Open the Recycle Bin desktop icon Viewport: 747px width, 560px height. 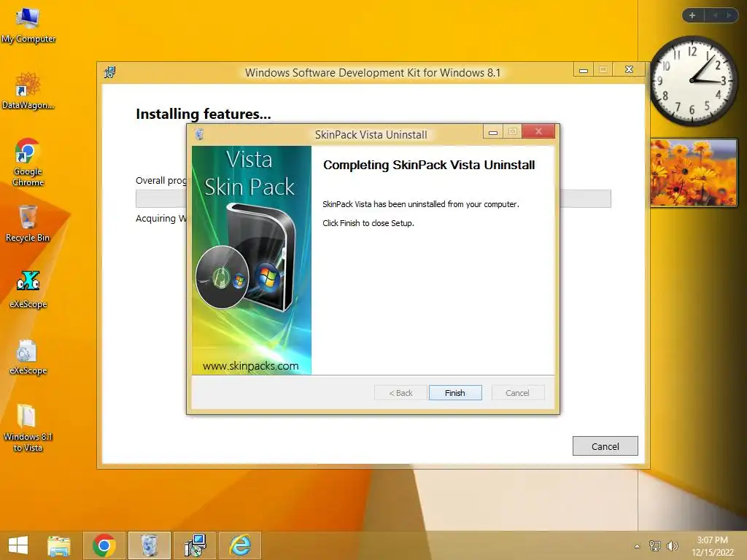pyautogui.click(x=28, y=224)
